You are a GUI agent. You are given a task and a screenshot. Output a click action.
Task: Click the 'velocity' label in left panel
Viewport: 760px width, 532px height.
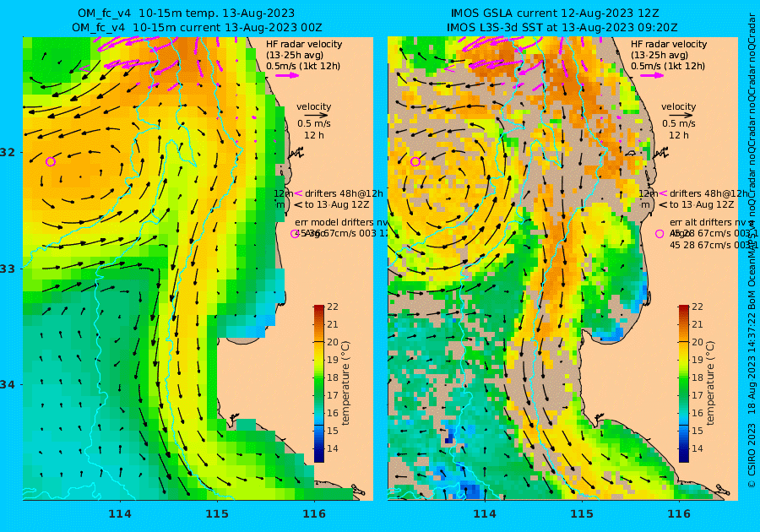pos(313,106)
